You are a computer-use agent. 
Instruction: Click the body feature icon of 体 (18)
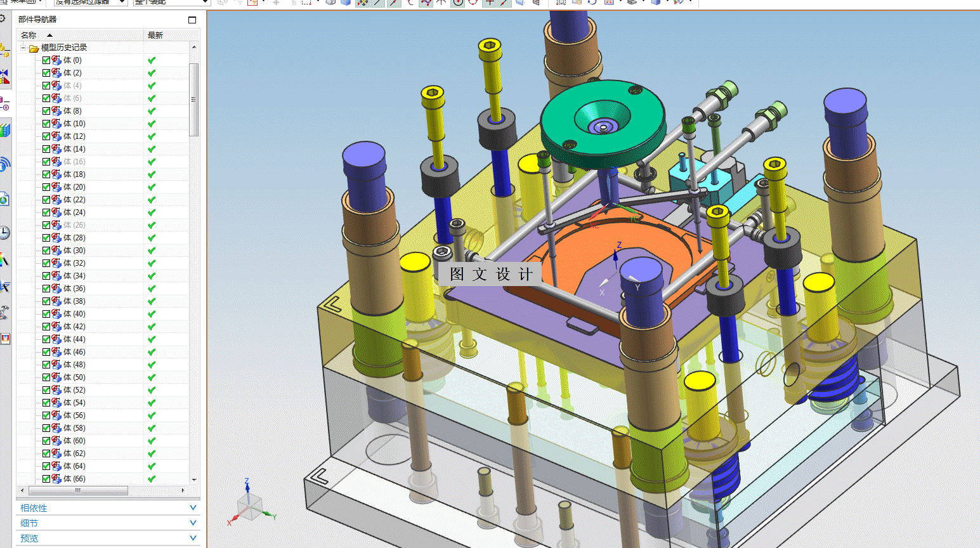[x=57, y=174]
